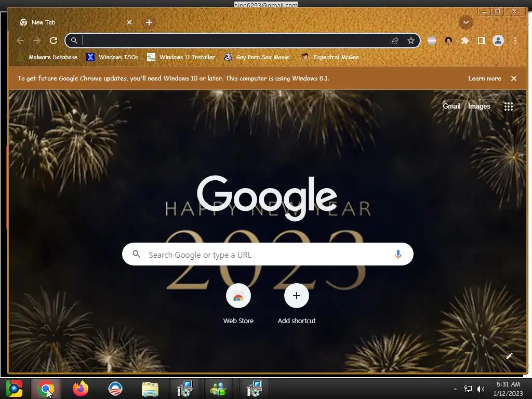Screen dimensions: 532x399
Task: Open the striped flag extension icon
Action: (432, 41)
